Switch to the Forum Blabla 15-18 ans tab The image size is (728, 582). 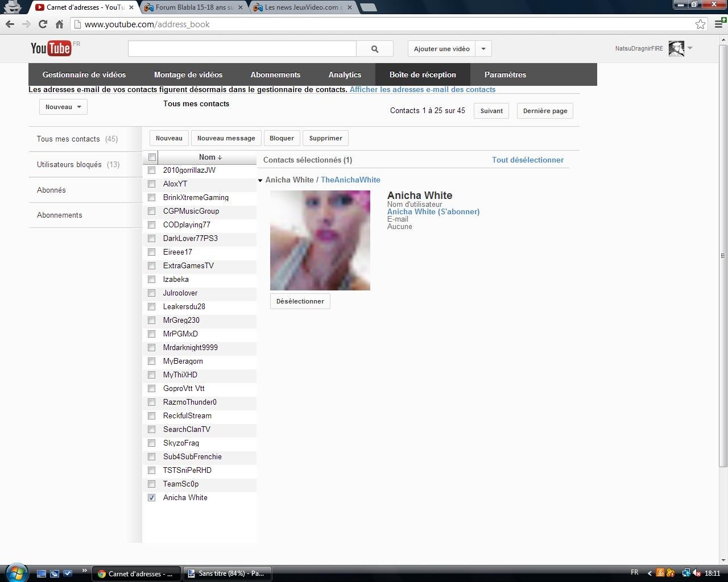pyautogui.click(x=194, y=7)
